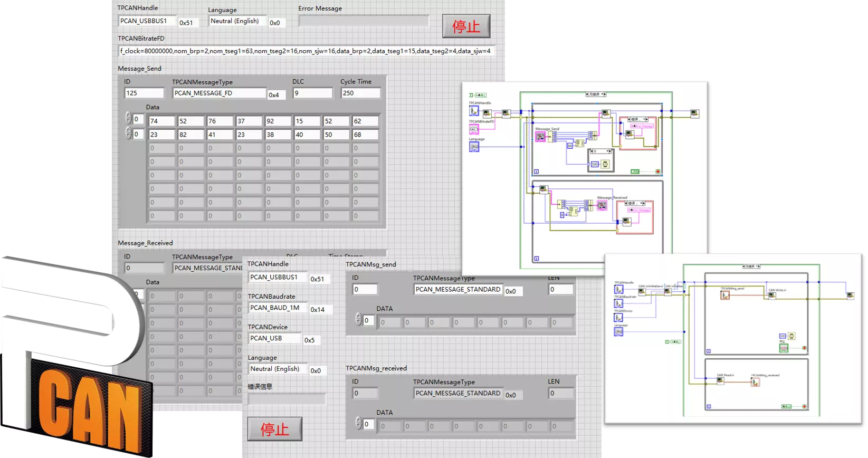The height and width of the screenshot is (458, 868).
Task: Open the TPCANHandle ring above TPCANBaudrate
Action: pyautogui.click(x=278, y=278)
